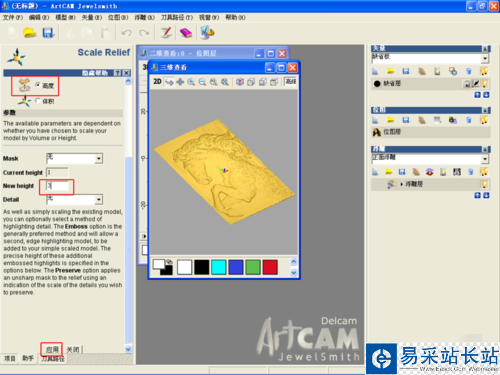Image resolution: width=500 pixels, height=375 pixels.
Task: Open the 矢量 (Vector) menu
Action: (92, 17)
